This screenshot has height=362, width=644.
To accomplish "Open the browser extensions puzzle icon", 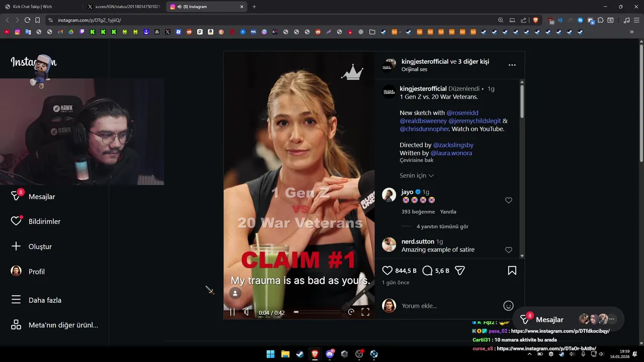I will pyautogui.click(x=600, y=20).
